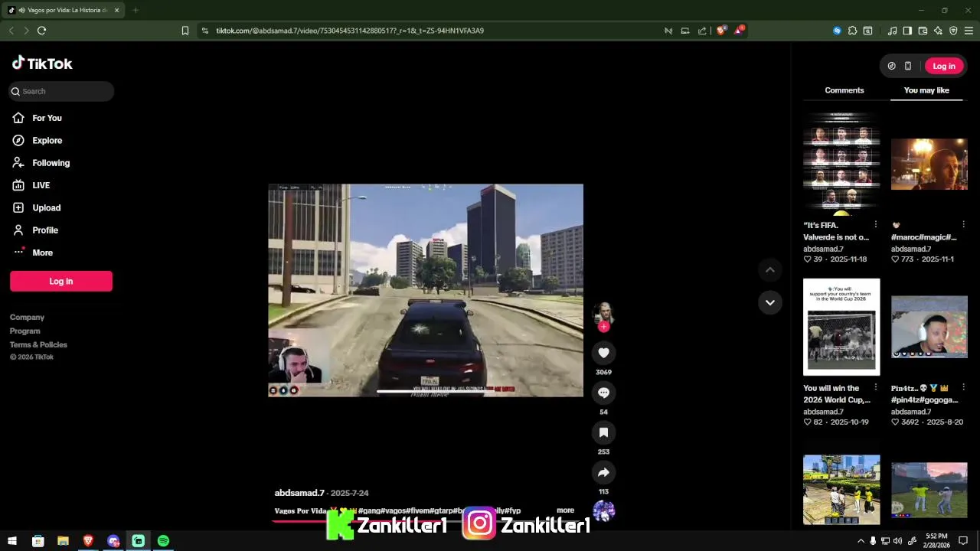Viewport: 980px width, 551px height.
Task: Open options for "It's FIFA" video
Action: pyautogui.click(x=876, y=225)
